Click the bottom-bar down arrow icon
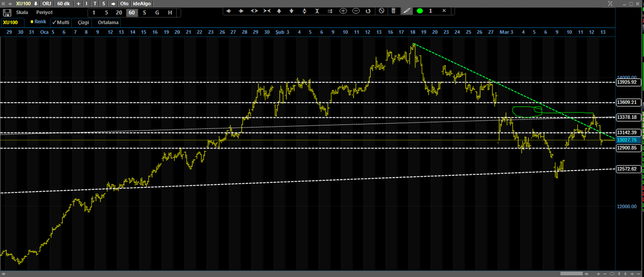The image size is (644, 277). pos(625,274)
